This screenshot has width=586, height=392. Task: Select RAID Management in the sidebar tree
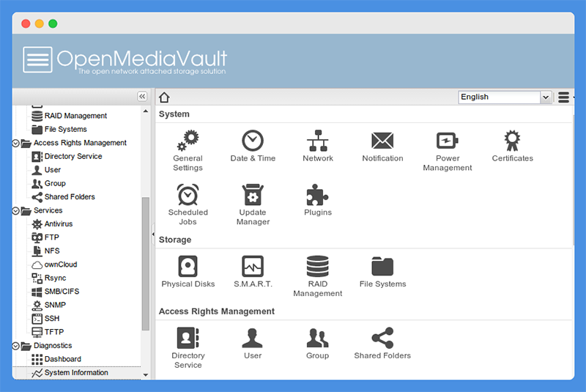click(x=70, y=116)
